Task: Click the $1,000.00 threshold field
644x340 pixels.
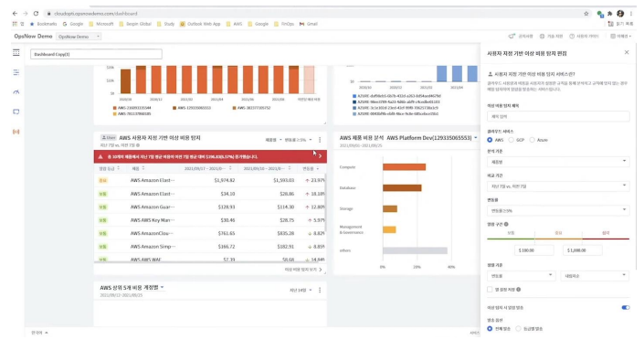Action: (x=583, y=250)
